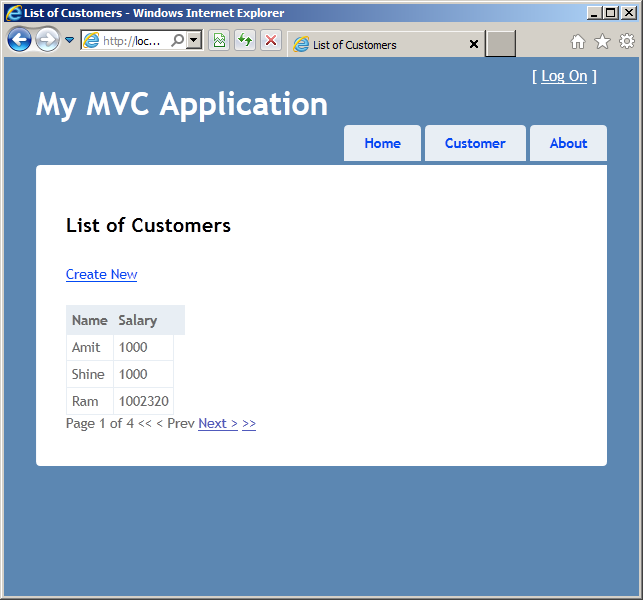Open the Customer menu tab
This screenshot has width=643, height=600.
475,143
